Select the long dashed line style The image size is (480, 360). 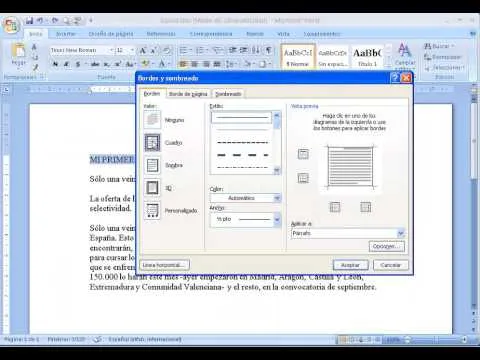tap(242, 155)
